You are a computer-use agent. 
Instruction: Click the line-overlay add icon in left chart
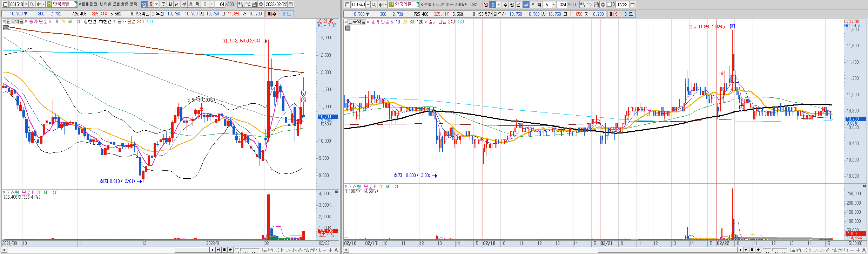(248, 4)
